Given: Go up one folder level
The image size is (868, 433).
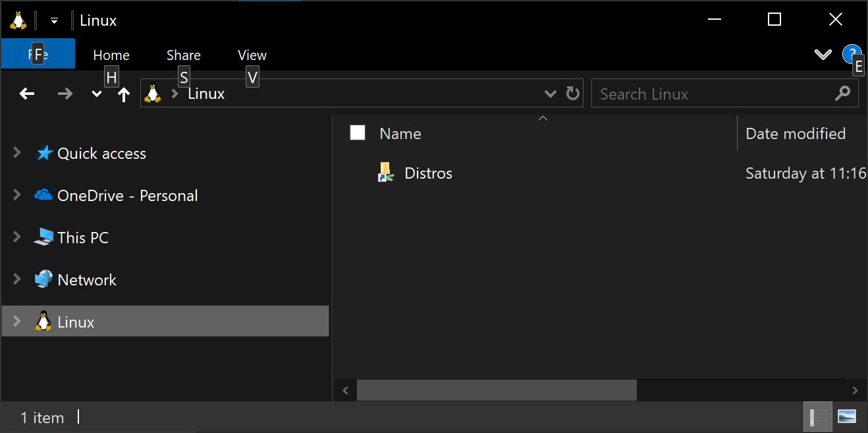Looking at the screenshot, I should (x=124, y=95).
